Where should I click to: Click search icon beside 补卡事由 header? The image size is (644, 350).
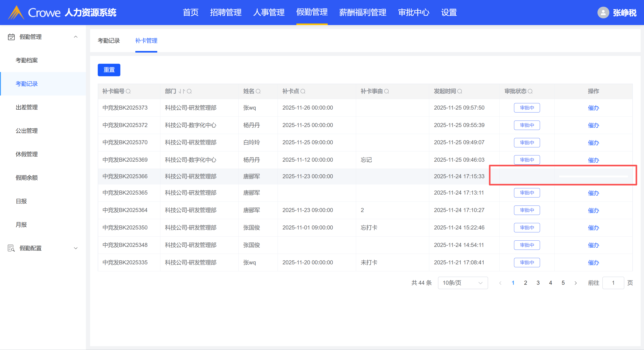click(387, 91)
